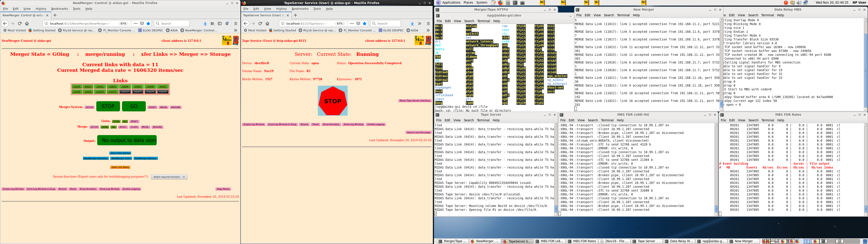
Task: Open downloads arrow in NewMerger Firefox toolbar
Action: [205, 23]
